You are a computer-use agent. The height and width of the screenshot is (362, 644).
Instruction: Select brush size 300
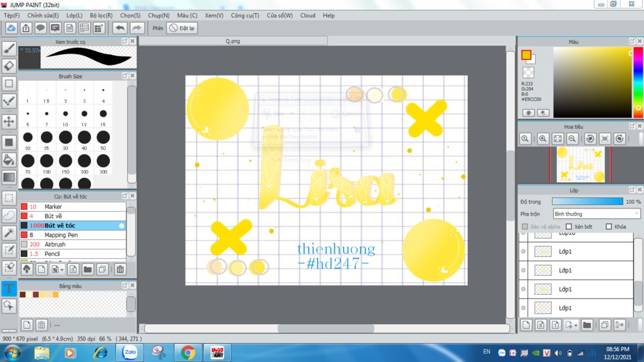(103, 164)
